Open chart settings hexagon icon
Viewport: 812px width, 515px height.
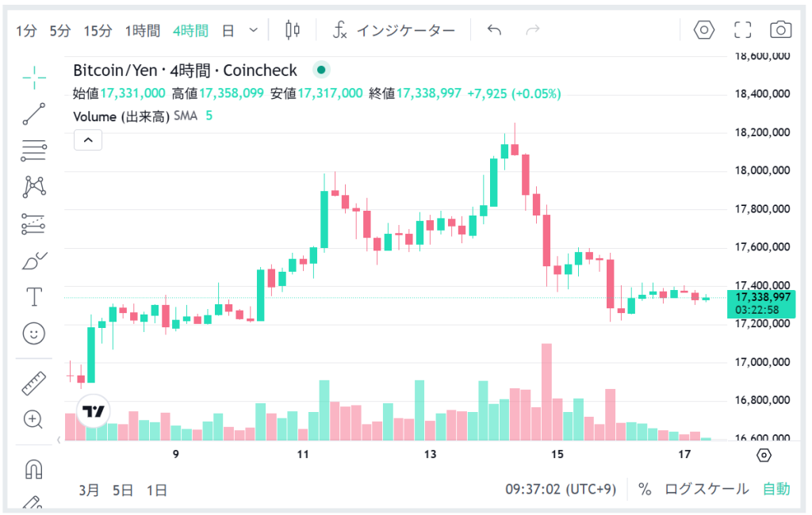pyautogui.click(x=704, y=30)
